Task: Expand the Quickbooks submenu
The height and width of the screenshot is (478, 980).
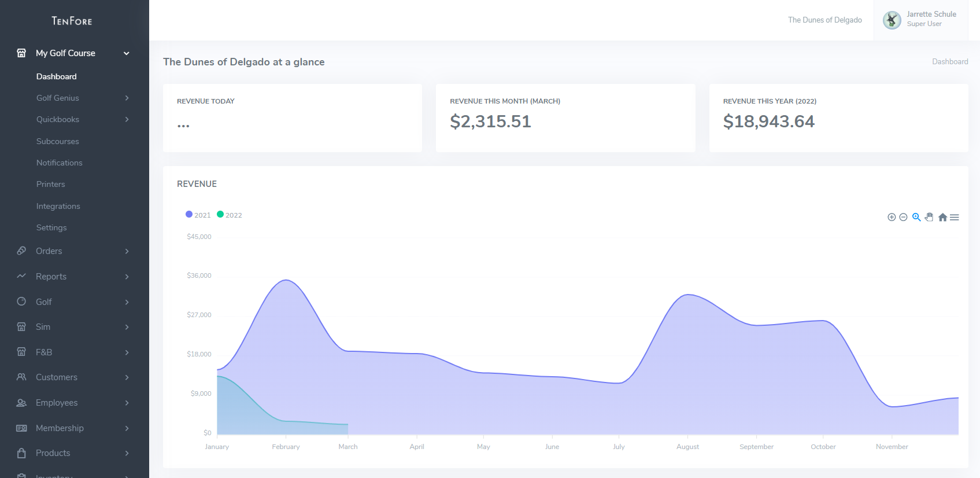Action: (x=82, y=120)
